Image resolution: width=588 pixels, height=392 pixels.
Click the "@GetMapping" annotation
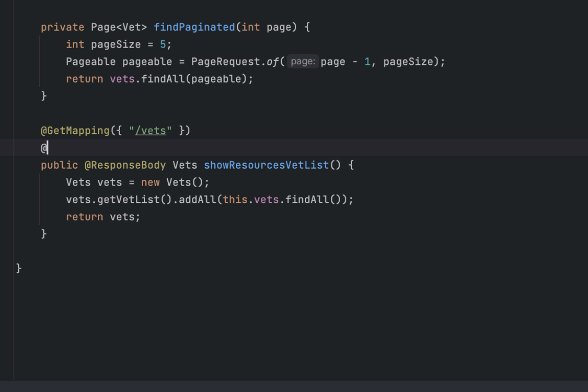[75, 131]
